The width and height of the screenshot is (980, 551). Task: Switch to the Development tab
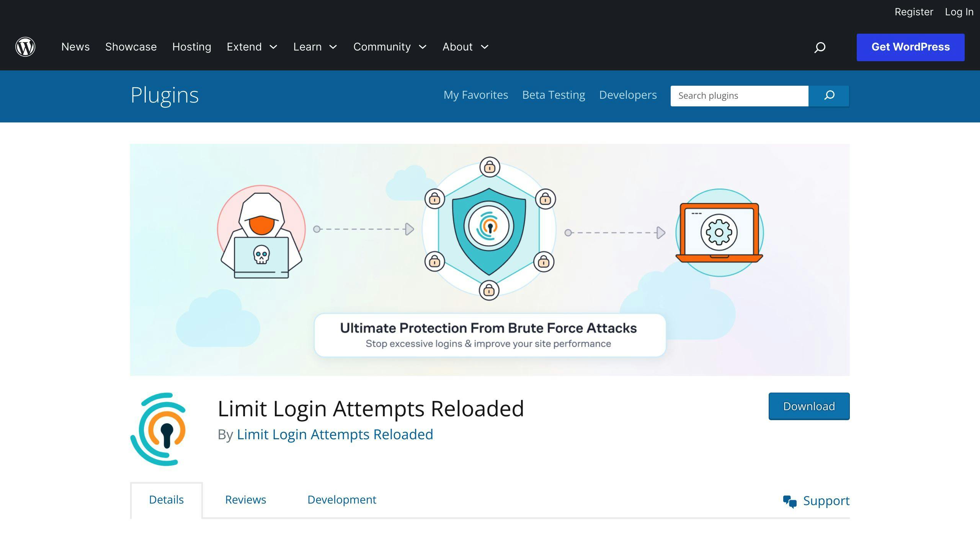pyautogui.click(x=342, y=499)
